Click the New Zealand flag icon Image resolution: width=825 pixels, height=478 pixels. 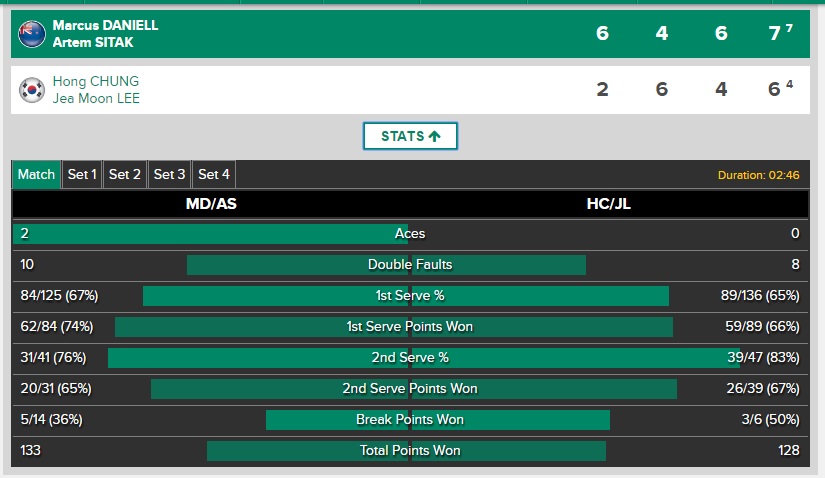(32, 34)
